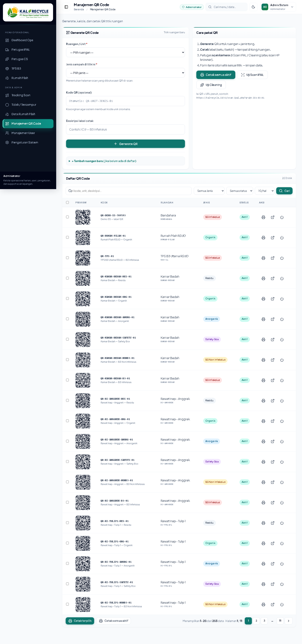The height and width of the screenshot is (644, 302).
Task: Check the QR-KAMAR-BEDAH-SAFETY-01 row checkbox
Action: [67, 339]
